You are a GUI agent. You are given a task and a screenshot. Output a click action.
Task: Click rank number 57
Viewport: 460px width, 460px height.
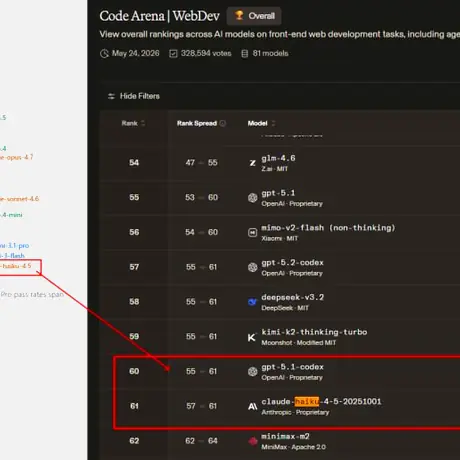134,267
